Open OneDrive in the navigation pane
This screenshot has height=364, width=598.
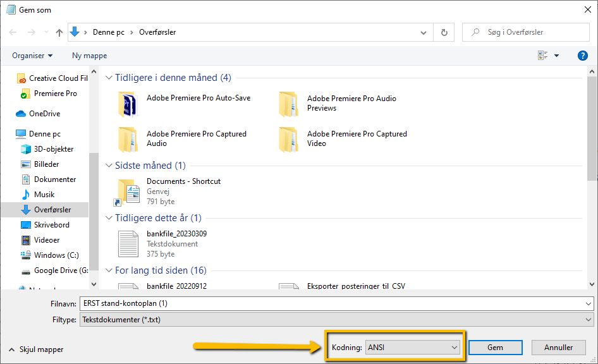tap(44, 114)
